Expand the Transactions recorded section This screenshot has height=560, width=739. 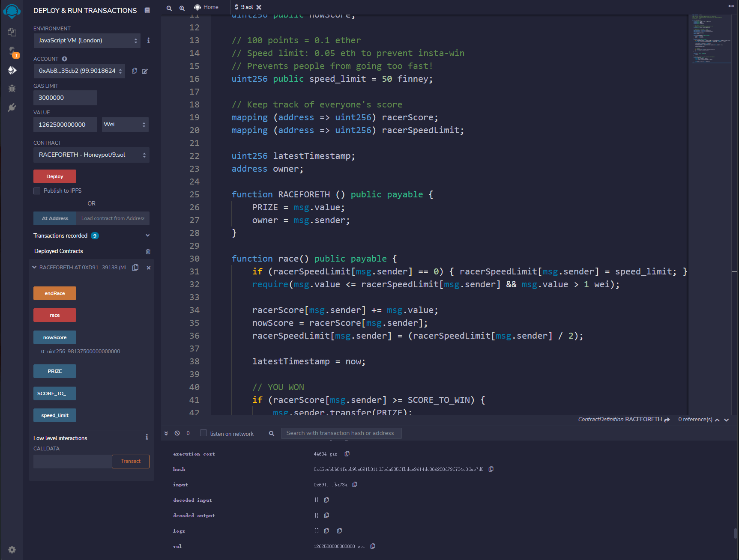pyautogui.click(x=148, y=235)
